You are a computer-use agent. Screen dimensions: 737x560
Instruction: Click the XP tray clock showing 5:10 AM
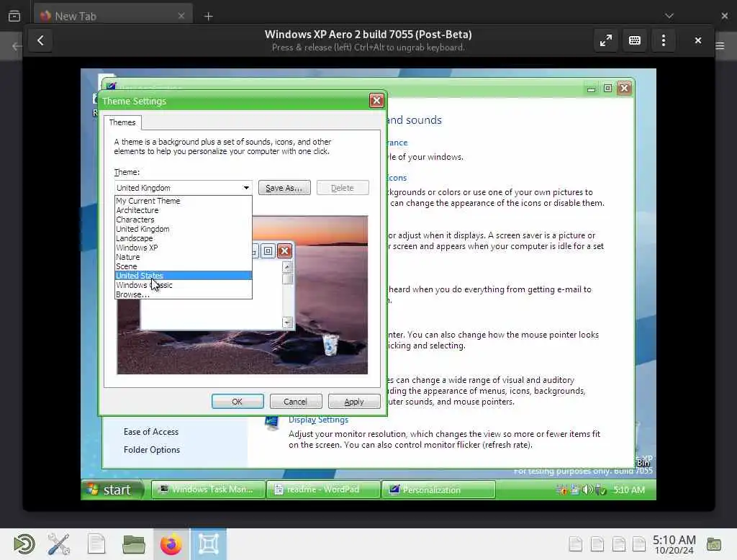629,490
